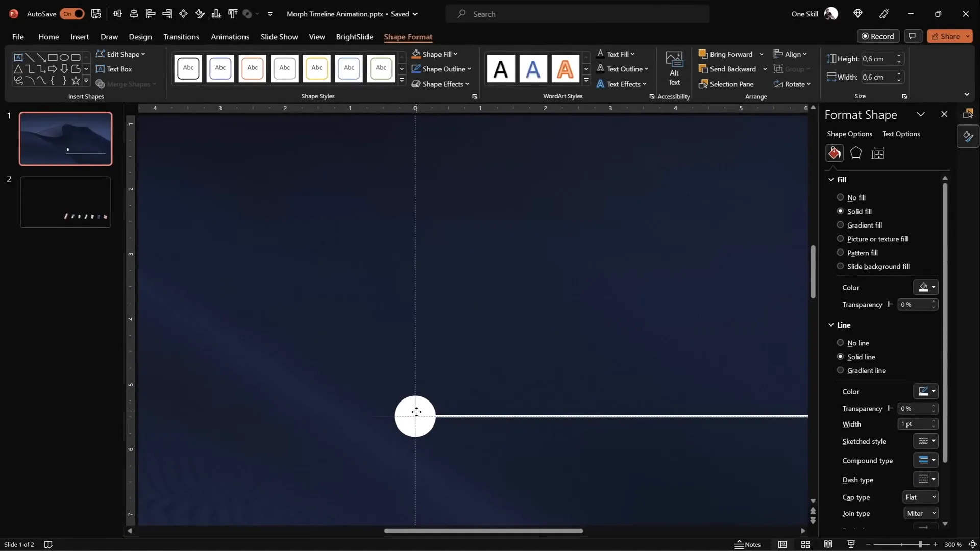Screen dimensions: 980x551
Task: Click the Record button
Action: tap(878, 36)
